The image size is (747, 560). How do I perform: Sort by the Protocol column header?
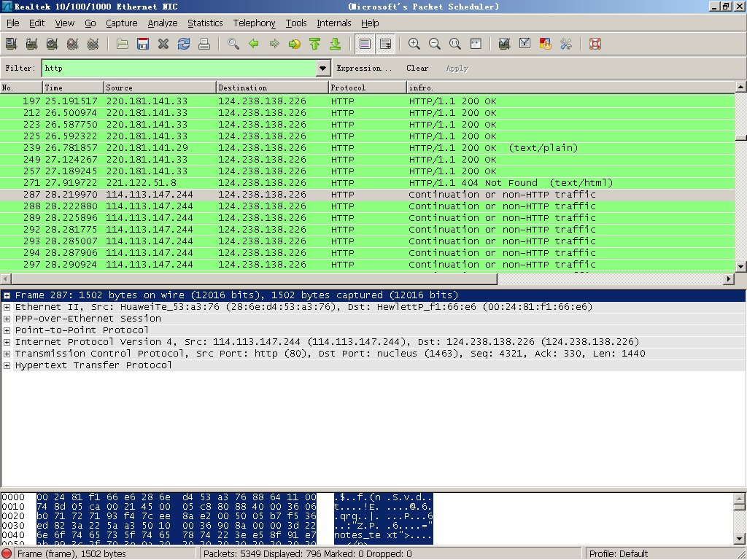[368, 87]
